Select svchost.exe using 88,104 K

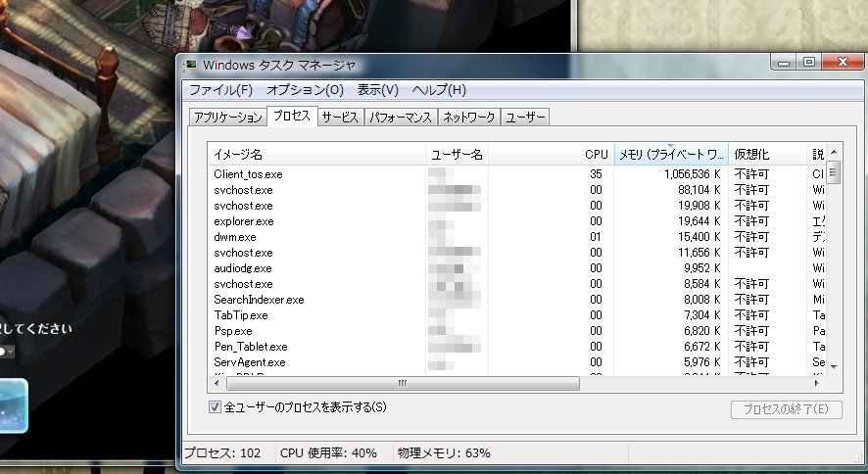click(x=517, y=190)
